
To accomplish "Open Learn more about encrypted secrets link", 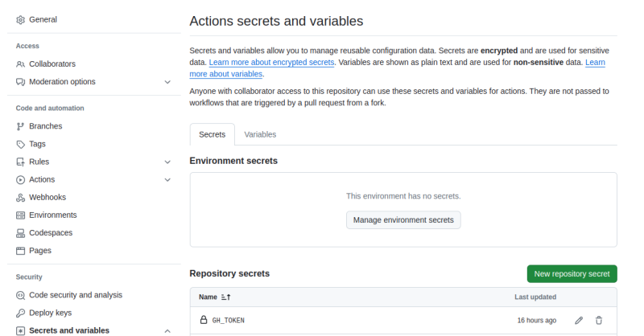I will 272,63.
